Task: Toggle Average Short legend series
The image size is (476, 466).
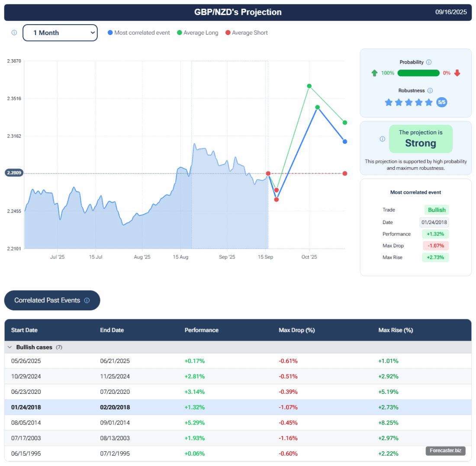Action: pyautogui.click(x=247, y=33)
